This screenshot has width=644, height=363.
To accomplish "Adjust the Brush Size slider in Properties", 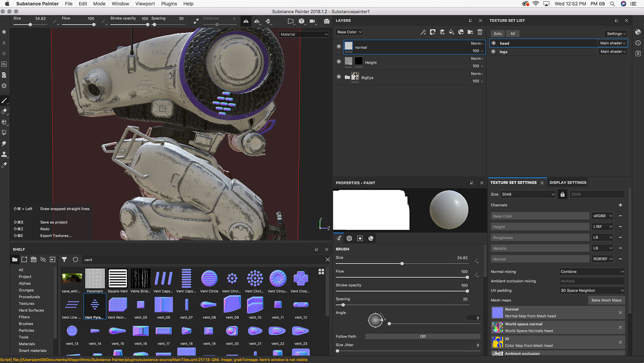I will tap(402, 264).
